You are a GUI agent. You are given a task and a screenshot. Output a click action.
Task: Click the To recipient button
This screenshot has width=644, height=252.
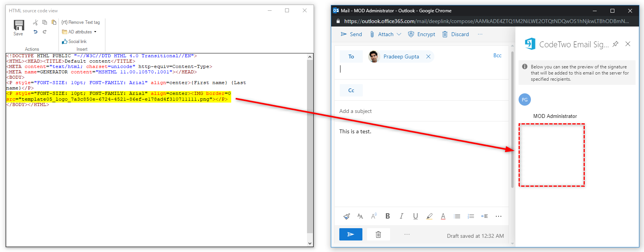tap(351, 56)
